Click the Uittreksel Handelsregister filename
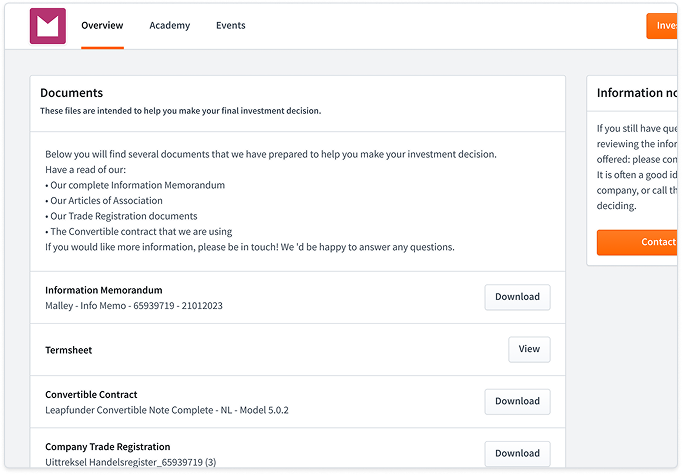The width and height of the screenshot is (682, 475). click(130, 462)
